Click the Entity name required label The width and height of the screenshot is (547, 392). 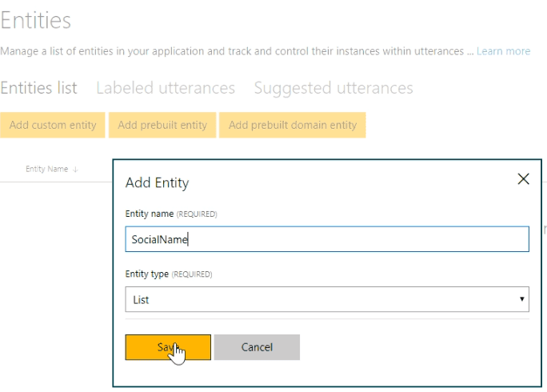click(171, 214)
